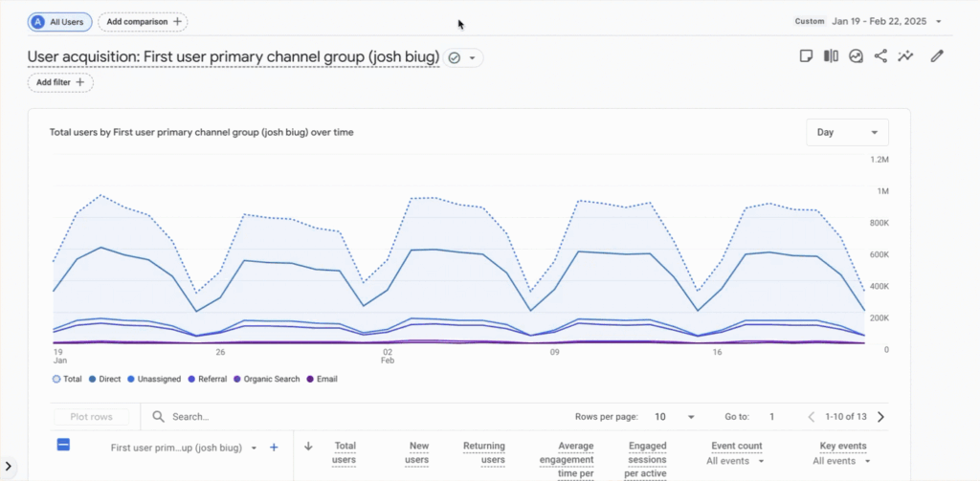Click the Add comparison button
The height and width of the screenshot is (481, 980).
pos(143,21)
